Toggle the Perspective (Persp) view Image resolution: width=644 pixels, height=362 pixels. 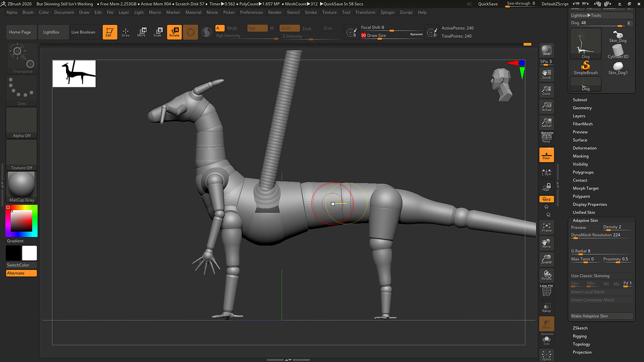tap(546, 138)
